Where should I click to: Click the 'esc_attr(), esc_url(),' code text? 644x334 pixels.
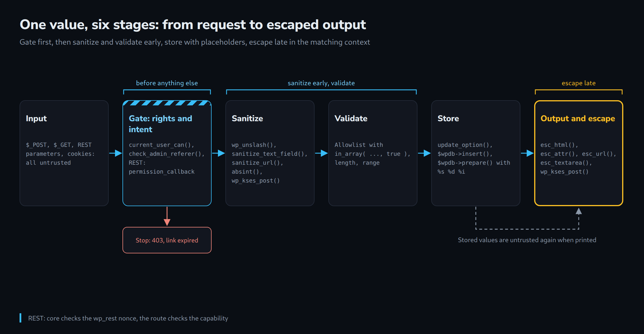578,154
